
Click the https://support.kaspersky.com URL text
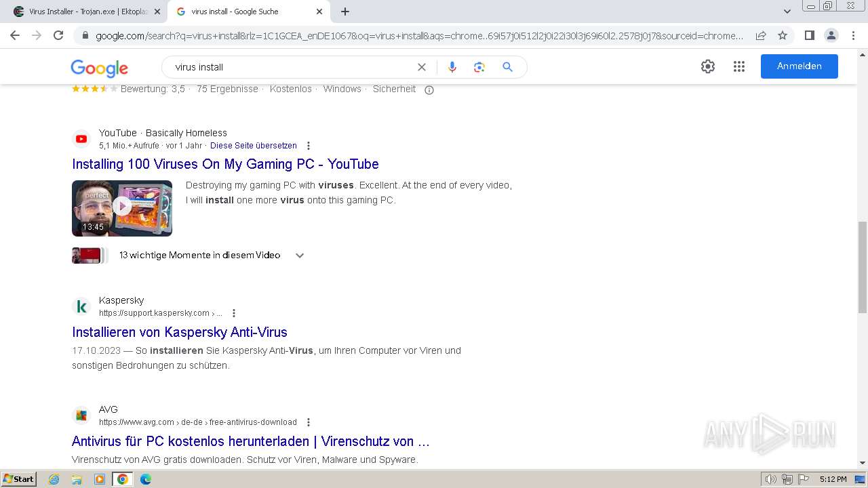click(x=161, y=313)
